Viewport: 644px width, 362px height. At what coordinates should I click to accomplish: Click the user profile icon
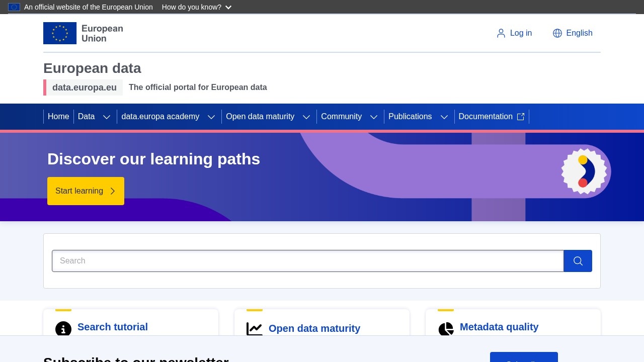(x=501, y=33)
